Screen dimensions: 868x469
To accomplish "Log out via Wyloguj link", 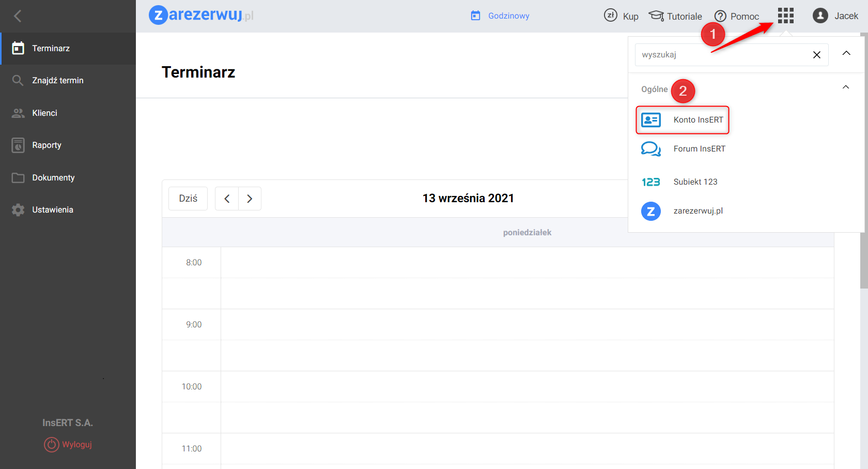I will (x=77, y=445).
